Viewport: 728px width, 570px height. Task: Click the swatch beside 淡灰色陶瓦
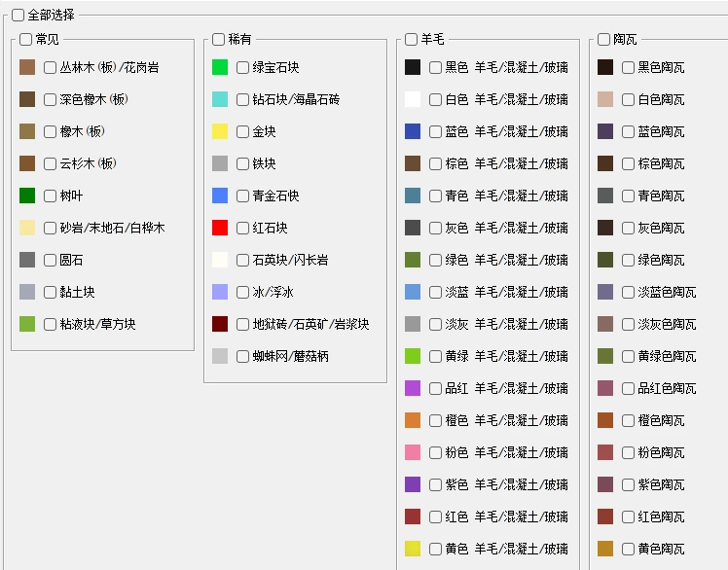(605, 324)
